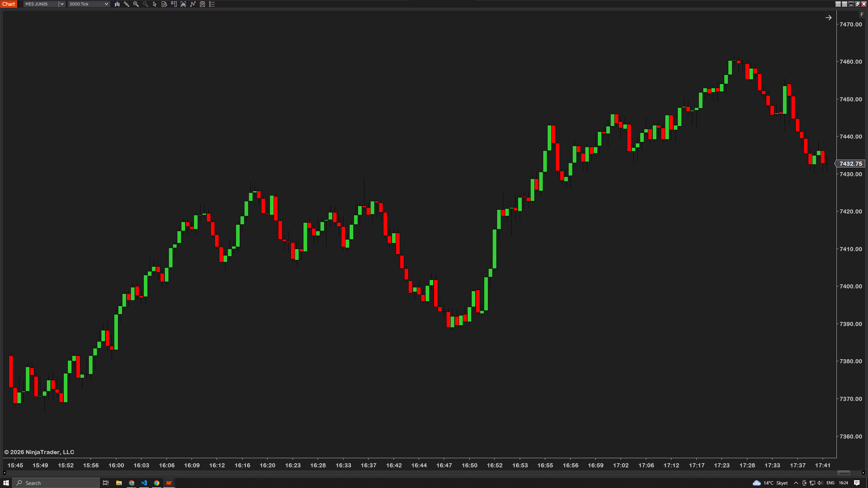Viewport: 868px width, 488px height.
Task: Open the 16:24 taskbar clock
Action: click(843, 483)
